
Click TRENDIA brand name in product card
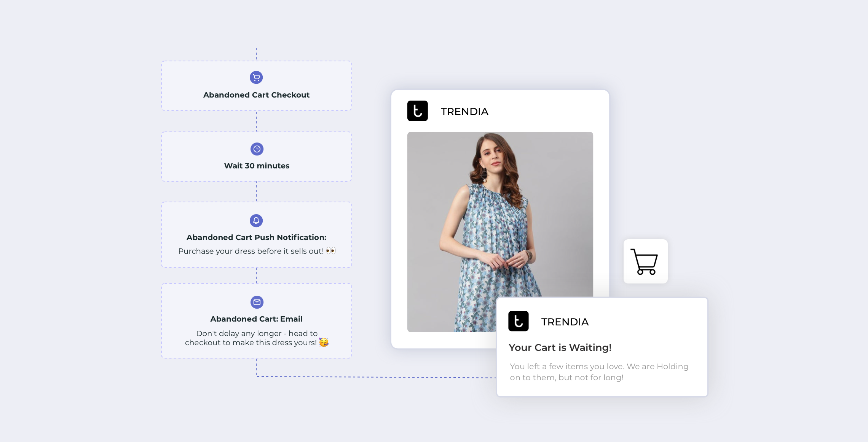464,112
